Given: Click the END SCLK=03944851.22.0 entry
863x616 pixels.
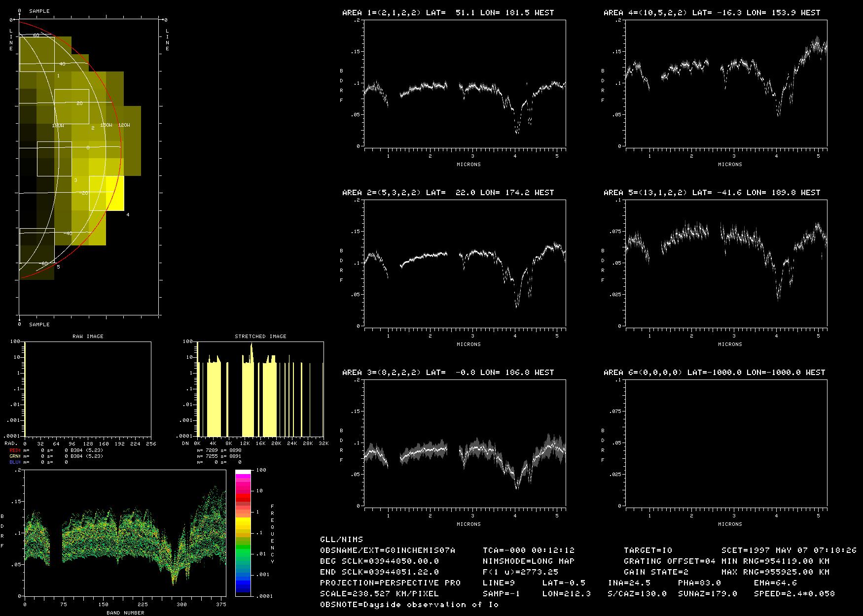Looking at the screenshot, I should (379, 572).
